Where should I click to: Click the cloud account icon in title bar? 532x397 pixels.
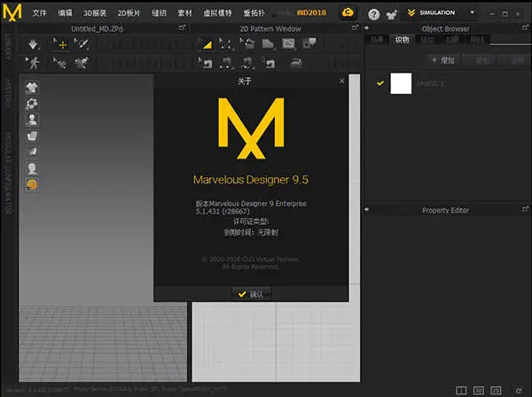[x=349, y=13]
